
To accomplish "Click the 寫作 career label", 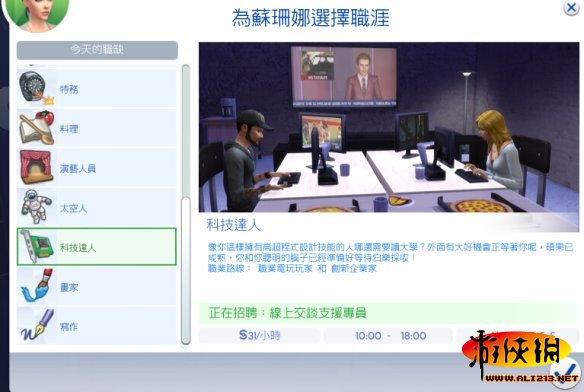I will (69, 326).
